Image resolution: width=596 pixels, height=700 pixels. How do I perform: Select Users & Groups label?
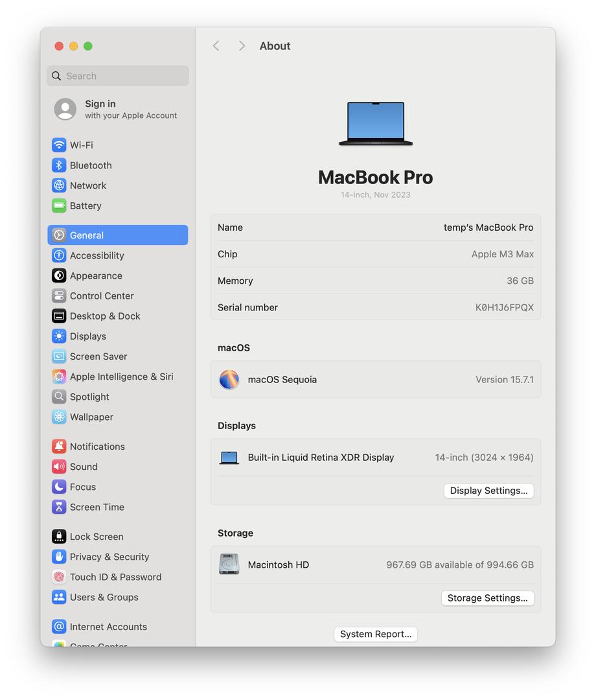[104, 598]
